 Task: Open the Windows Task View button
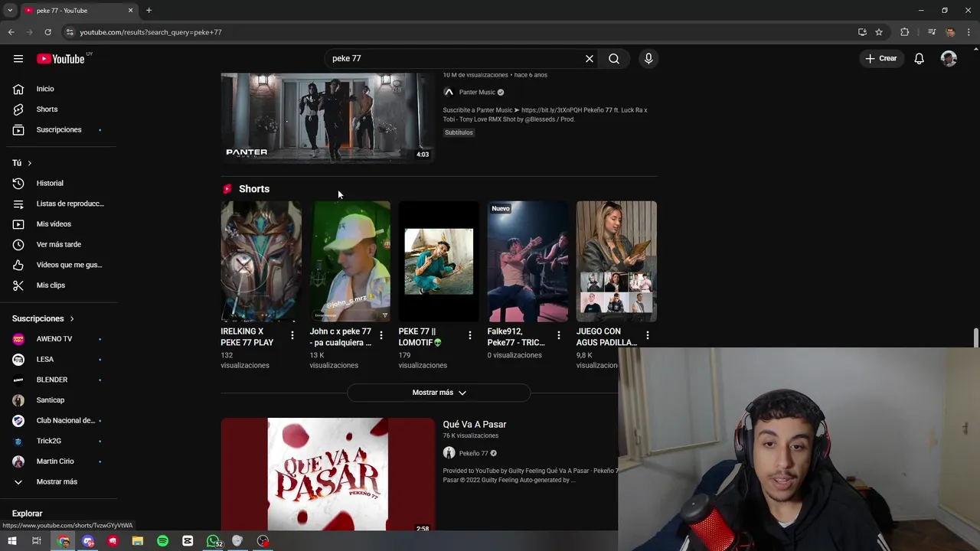click(36, 541)
